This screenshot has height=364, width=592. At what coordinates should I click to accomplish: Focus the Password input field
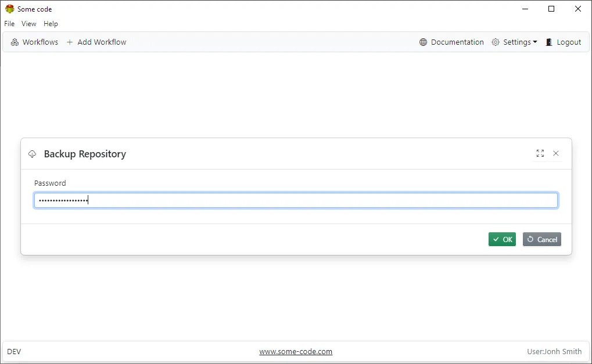[x=296, y=200]
